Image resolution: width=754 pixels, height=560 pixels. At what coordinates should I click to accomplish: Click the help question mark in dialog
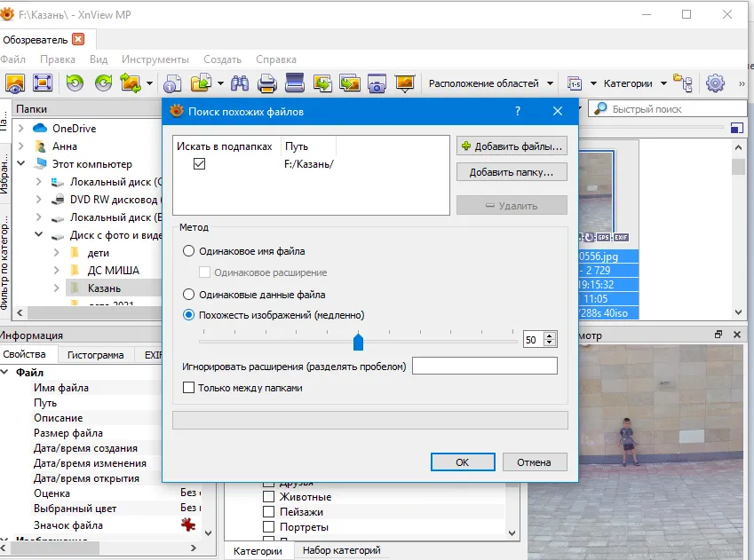point(518,111)
